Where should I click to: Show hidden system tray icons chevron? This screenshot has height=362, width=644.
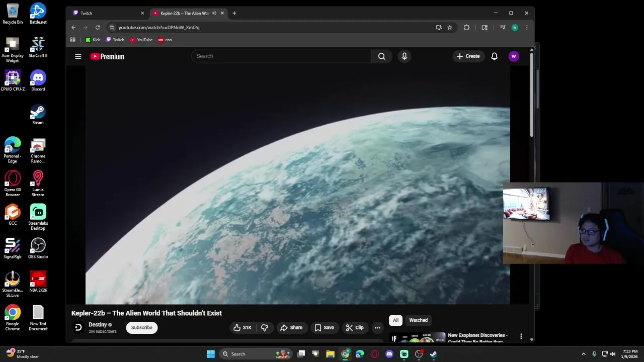[x=583, y=354]
